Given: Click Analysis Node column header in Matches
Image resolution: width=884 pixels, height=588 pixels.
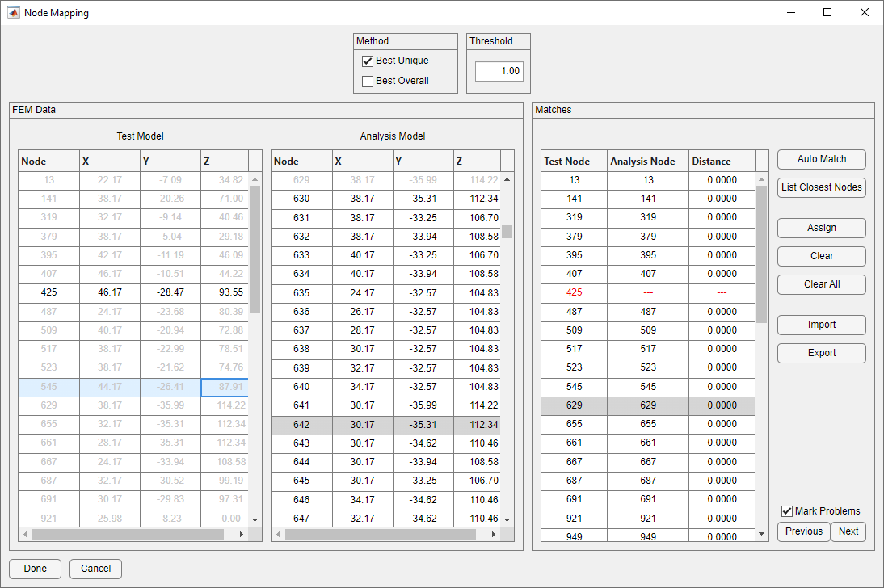Looking at the screenshot, I should 648,162.
